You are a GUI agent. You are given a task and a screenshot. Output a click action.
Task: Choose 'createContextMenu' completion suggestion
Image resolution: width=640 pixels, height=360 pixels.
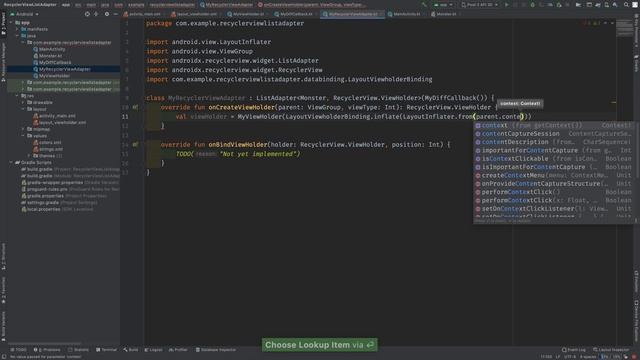click(554, 176)
